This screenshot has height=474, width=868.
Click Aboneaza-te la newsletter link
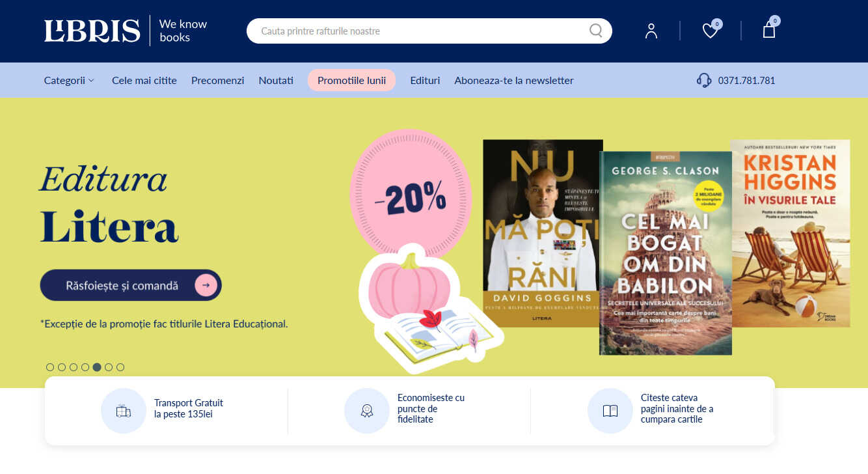tap(514, 81)
